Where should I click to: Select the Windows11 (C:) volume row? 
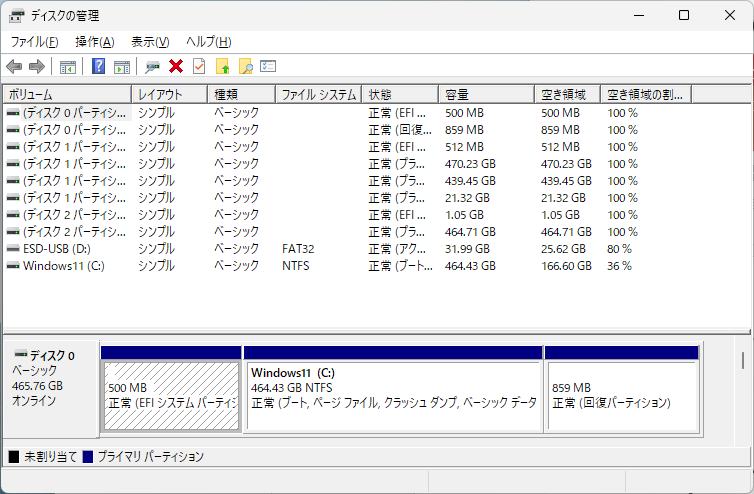(x=348, y=266)
